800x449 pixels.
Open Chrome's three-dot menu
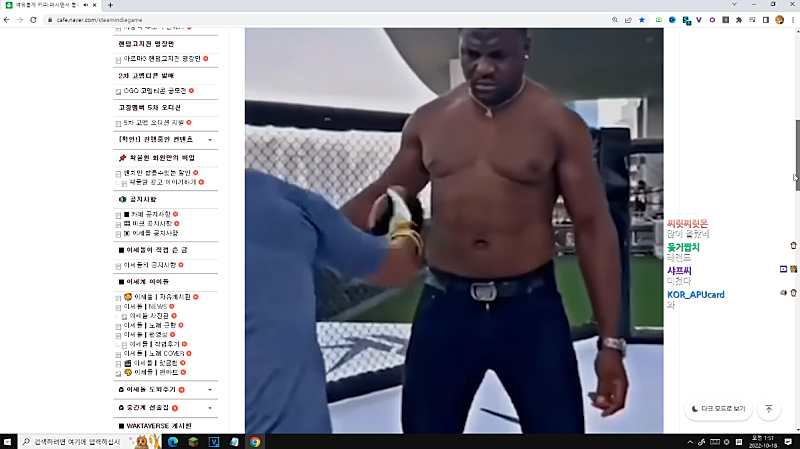793,20
